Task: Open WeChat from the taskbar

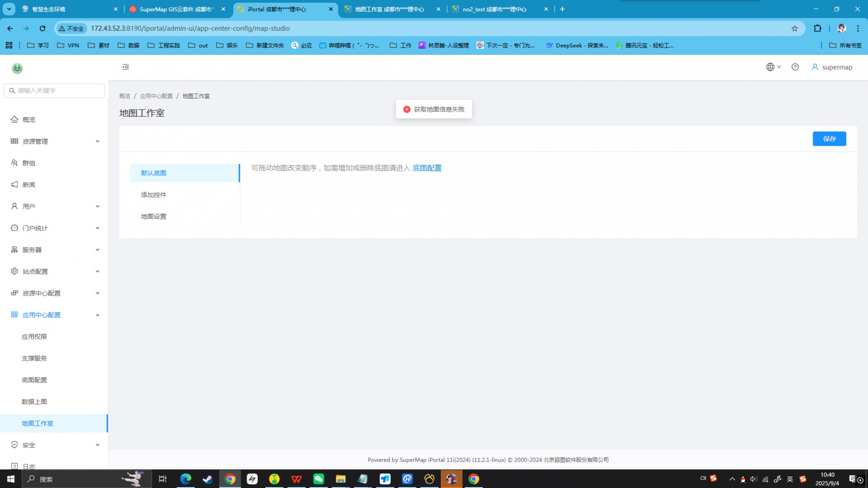Action: tap(318, 479)
